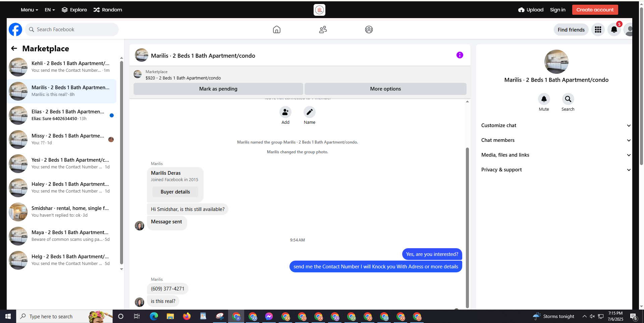The width and height of the screenshot is (644, 323).
Task: Click the Mark as pending button
Action: 218,89
